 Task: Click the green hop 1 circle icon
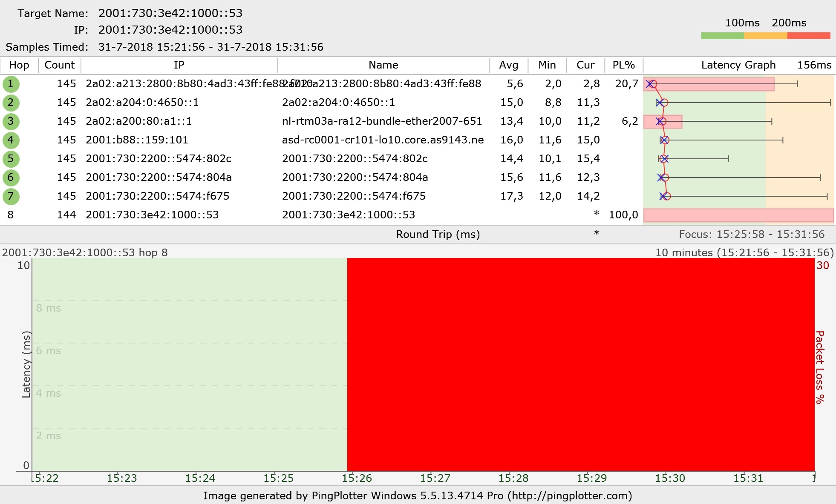pyautogui.click(x=11, y=84)
